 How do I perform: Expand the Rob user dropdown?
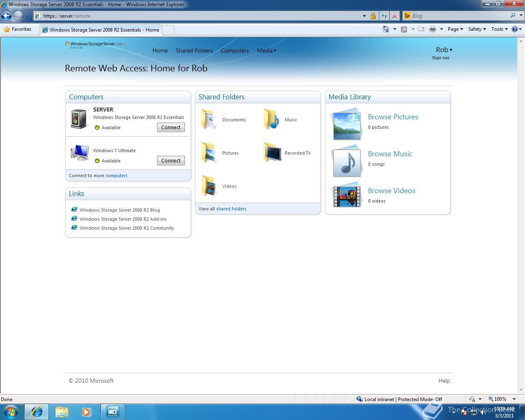444,50
